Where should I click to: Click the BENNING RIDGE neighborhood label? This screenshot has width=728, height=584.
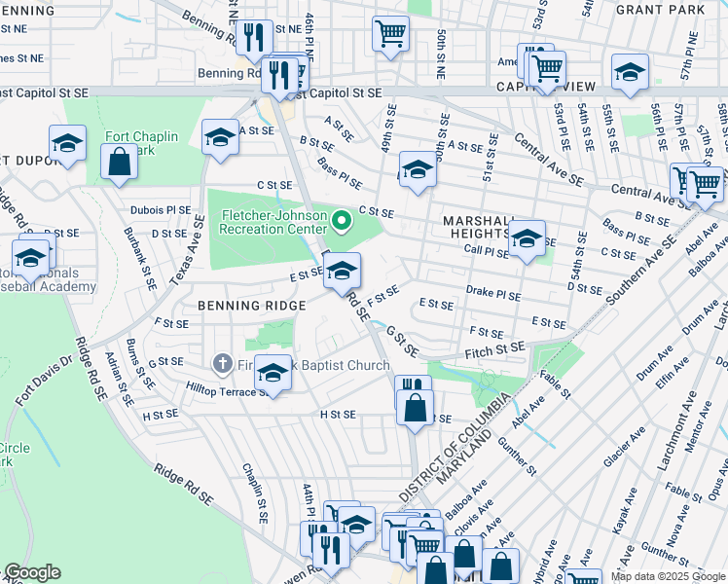click(x=252, y=306)
